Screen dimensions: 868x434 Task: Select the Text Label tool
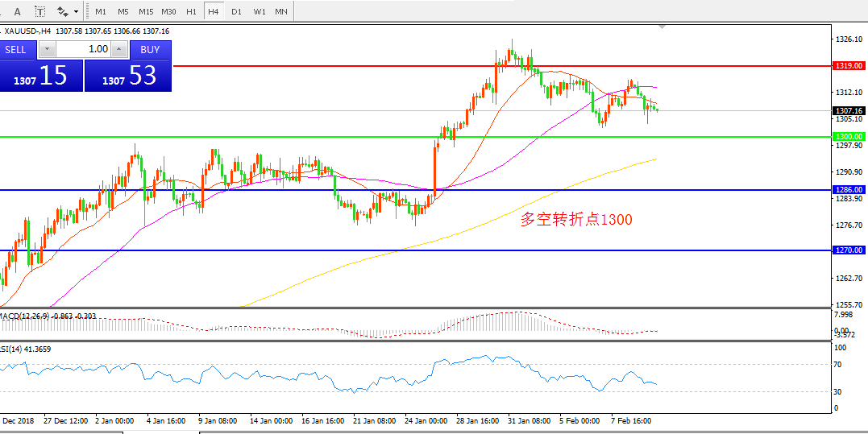click(39, 11)
